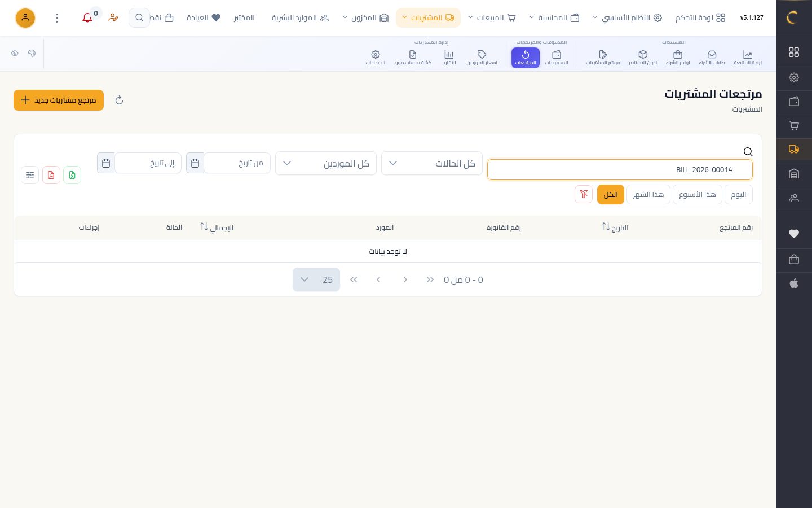Select the اليوم (today) filter
This screenshot has width=812, height=508.
738,195
